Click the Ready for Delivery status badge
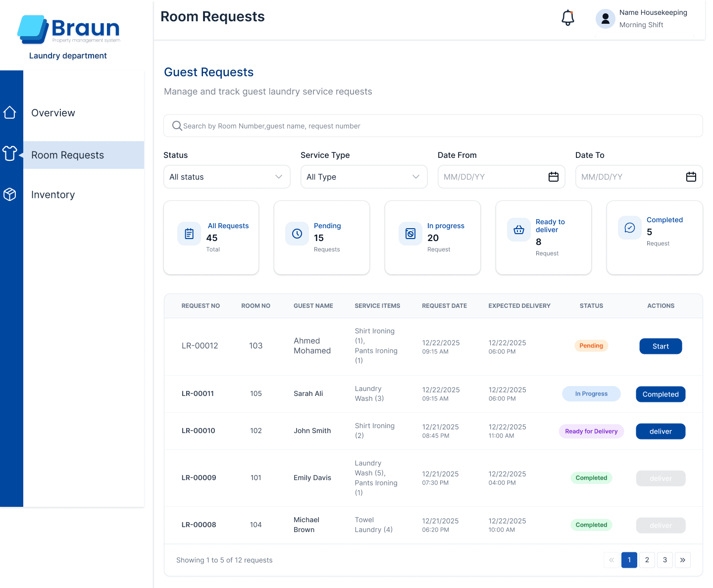713x588 pixels. tap(591, 431)
